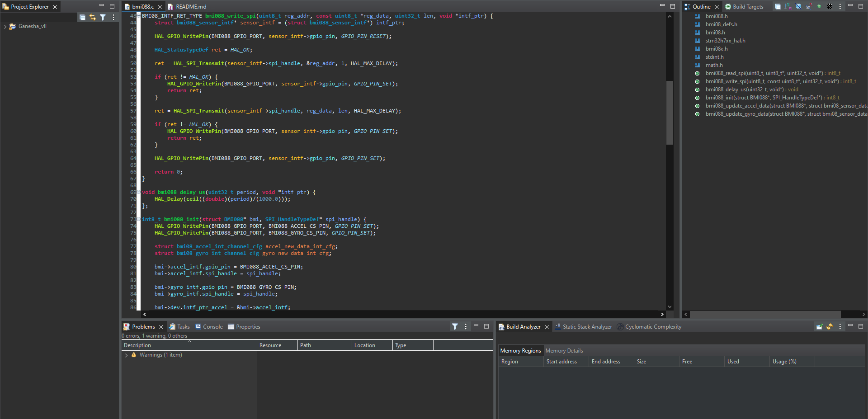Image resolution: width=868 pixels, height=419 pixels.
Task: Click the Problems view filter icon
Action: pyautogui.click(x=455, y=326)
